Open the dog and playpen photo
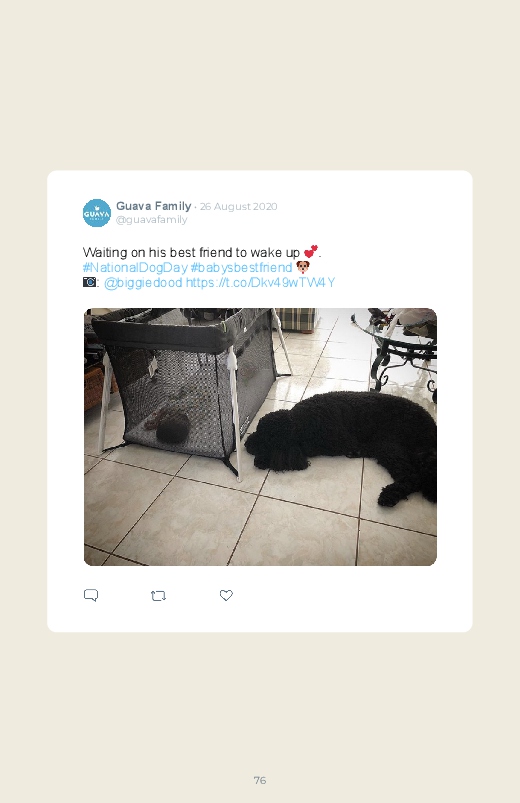 [260, 437]
